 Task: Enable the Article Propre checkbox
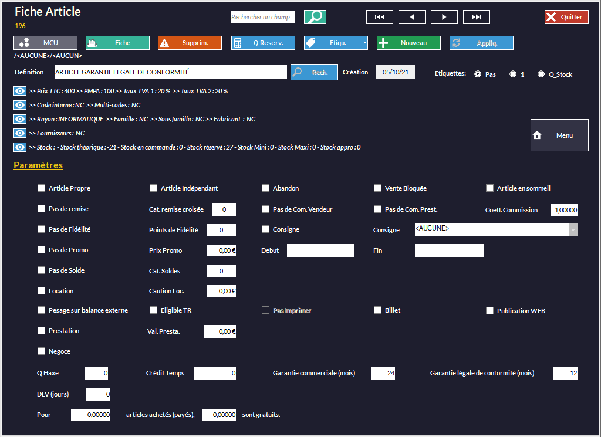pyautogui.click(x=41, y=188)
